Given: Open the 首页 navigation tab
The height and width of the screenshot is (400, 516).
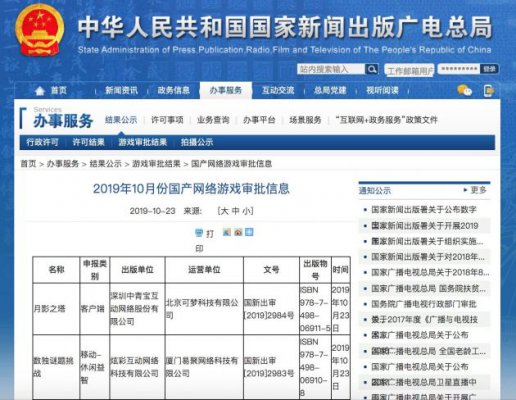Looking at the screenshot, I should click(59, 90).
